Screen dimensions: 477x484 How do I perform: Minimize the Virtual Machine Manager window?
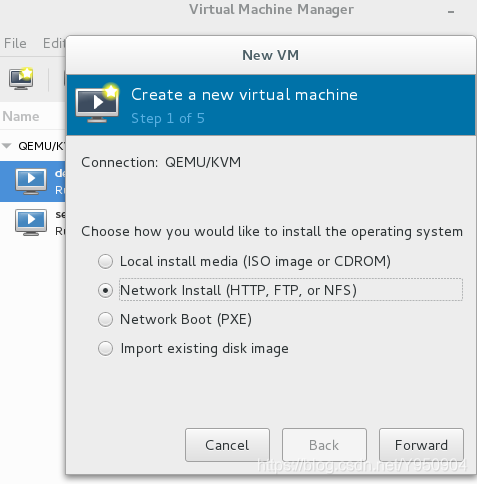(451, 12)
